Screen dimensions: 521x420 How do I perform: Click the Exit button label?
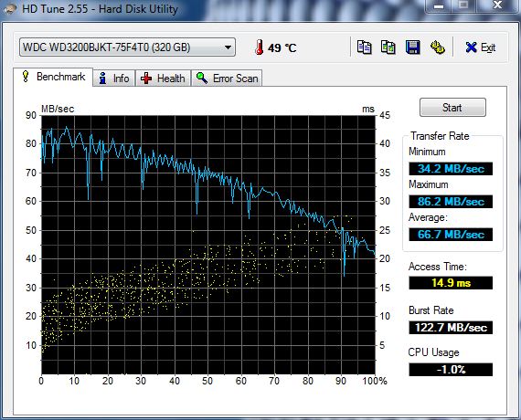click(488, 47)
